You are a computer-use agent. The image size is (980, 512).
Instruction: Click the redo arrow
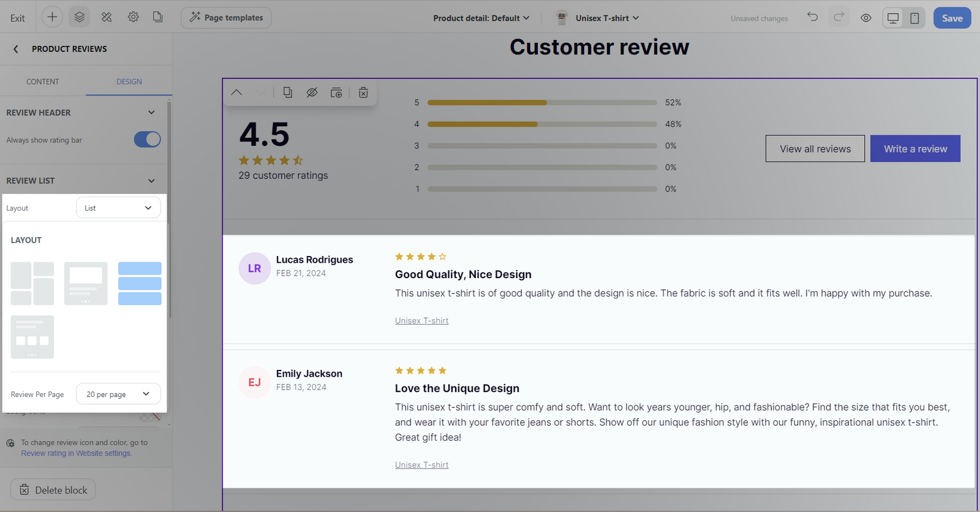(x=839, y=17)
